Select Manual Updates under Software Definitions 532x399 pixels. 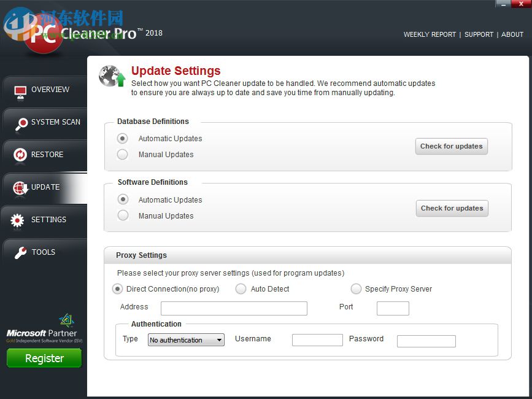123,215
